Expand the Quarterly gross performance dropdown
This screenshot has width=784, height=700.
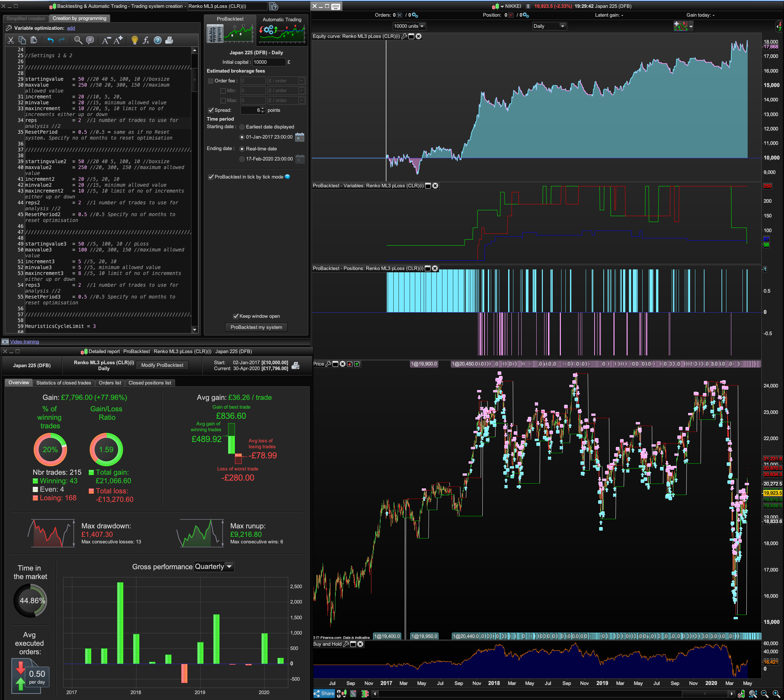tap(214, 567)
